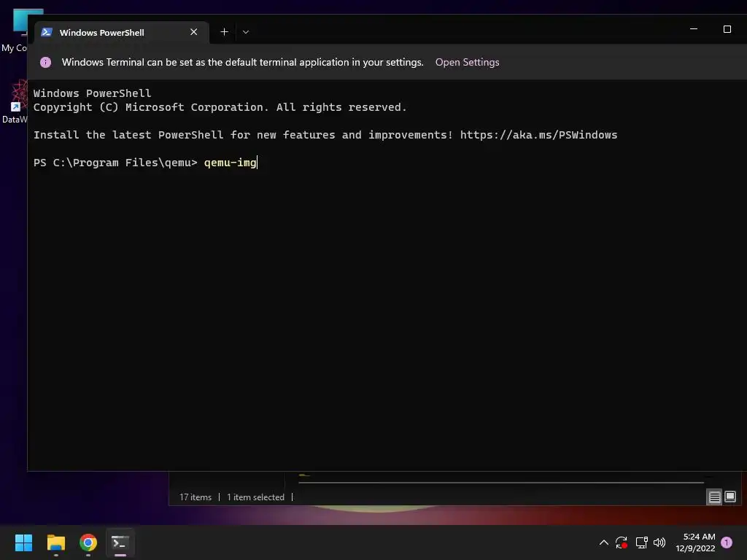This screenshot has width=747, height=560.
Task: Click the purple info icon in notification bar
Action: [x=45, y=63]
